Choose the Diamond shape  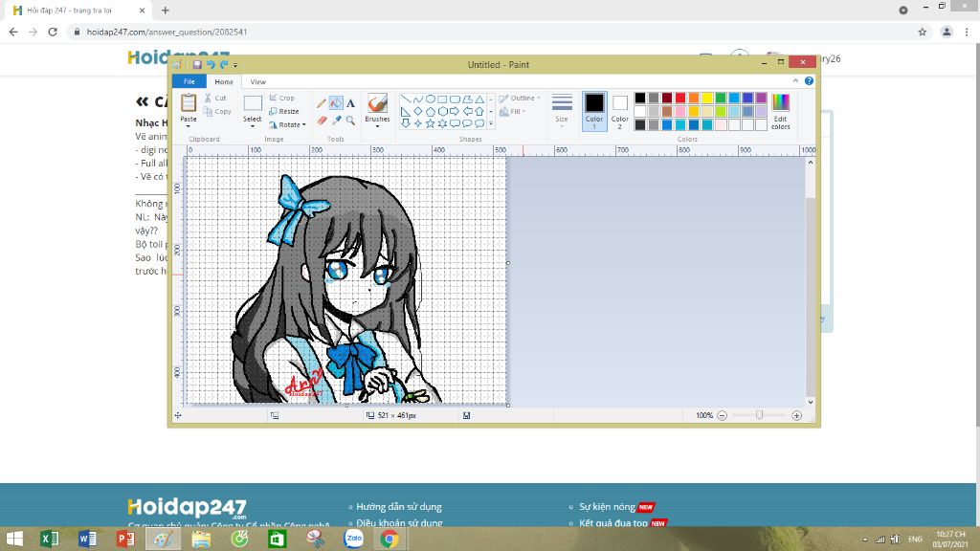click(x=418, y=111)
